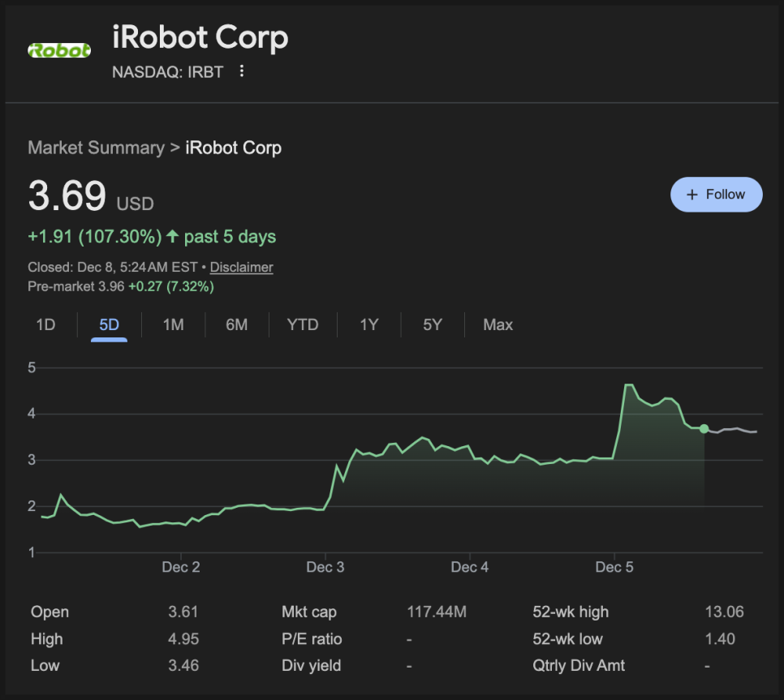Screen dimensions: 784x700
Task: Click the green up-arrow price indicator
Action: point(172,237)
